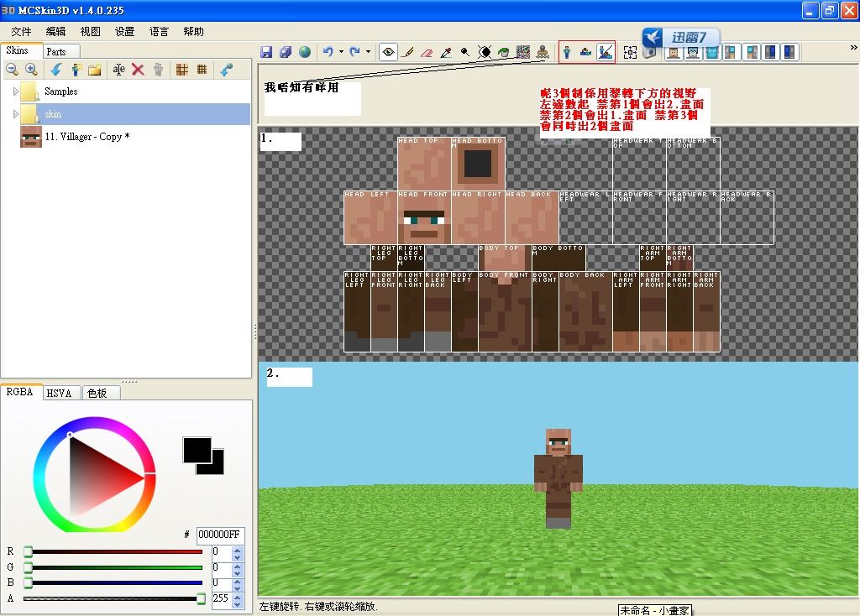Screen dimensions: 860x616
Task: Zoom in on the skin list
Action: click(31, 70)
